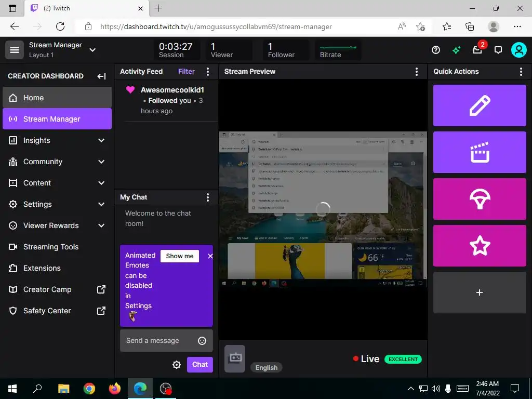The width and height of the screenshot is (532, 399).
Task: Open File Explorer from taskbar
Action: 63,389
